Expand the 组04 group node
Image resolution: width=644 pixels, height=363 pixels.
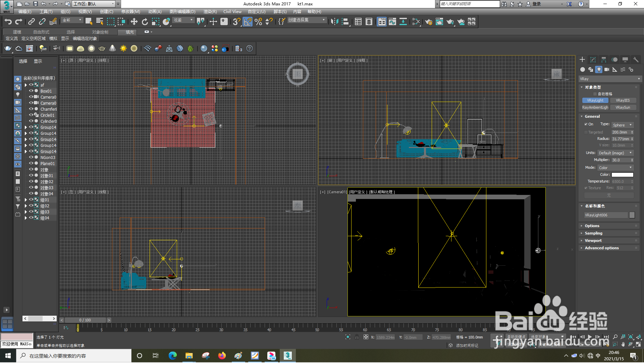pyautogui.click(x=26, y=218)
